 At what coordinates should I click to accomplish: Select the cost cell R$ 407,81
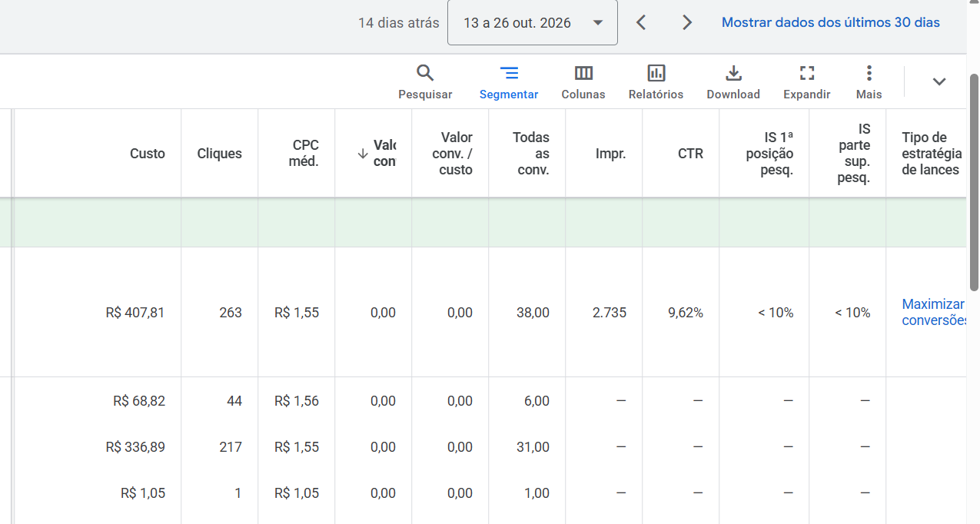coord(135,313)
